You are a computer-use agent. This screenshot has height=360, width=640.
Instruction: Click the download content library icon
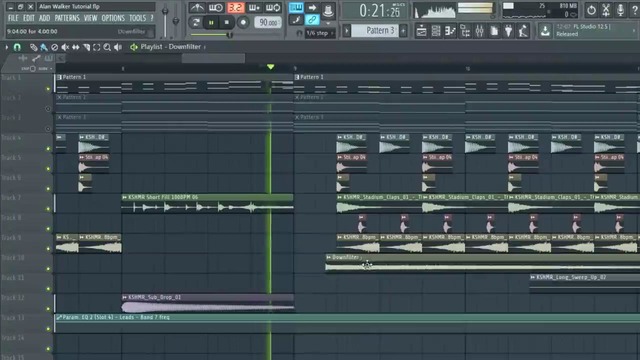[545, 31]
